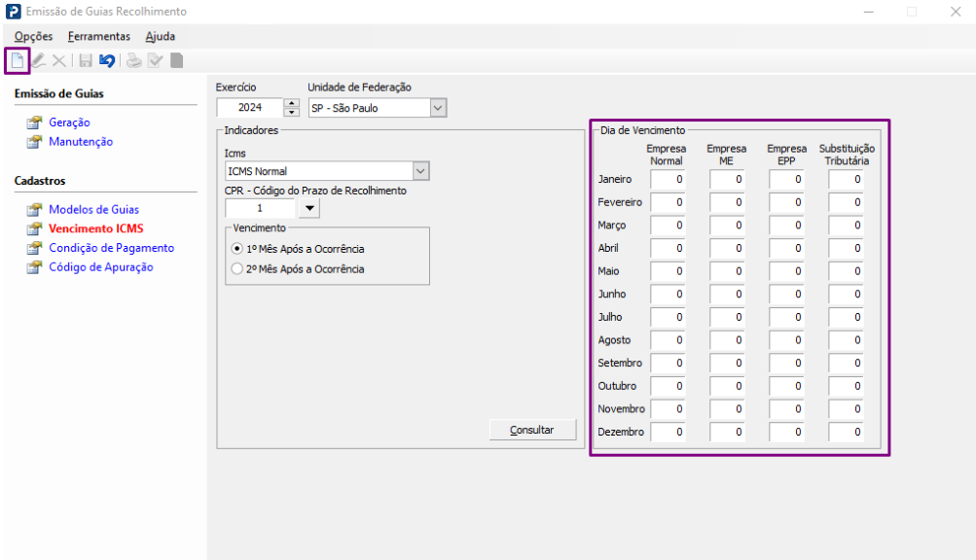
Task: Open Modelos de Guias link
Action: (x=94, y=210)
